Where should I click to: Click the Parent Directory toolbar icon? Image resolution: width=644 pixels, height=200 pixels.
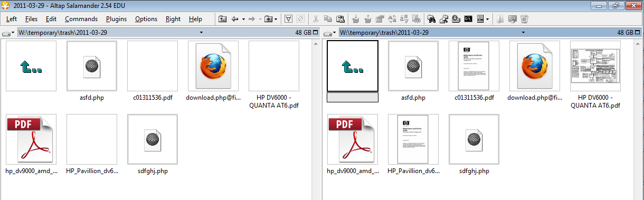pos(222,19)
